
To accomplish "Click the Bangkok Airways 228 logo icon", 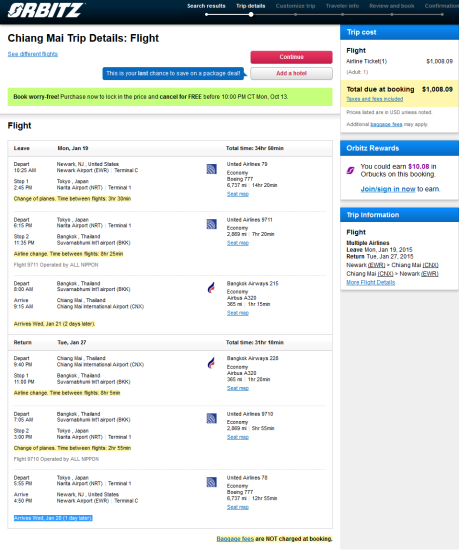I will tap(211, 363).
